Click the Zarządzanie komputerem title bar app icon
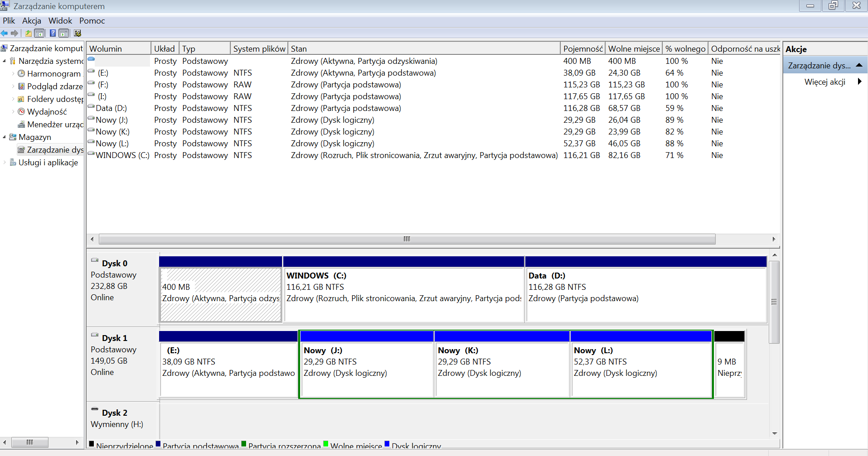The width and height of the screenshot is (868, 456). pyautogui.click(x=5, y=5)
